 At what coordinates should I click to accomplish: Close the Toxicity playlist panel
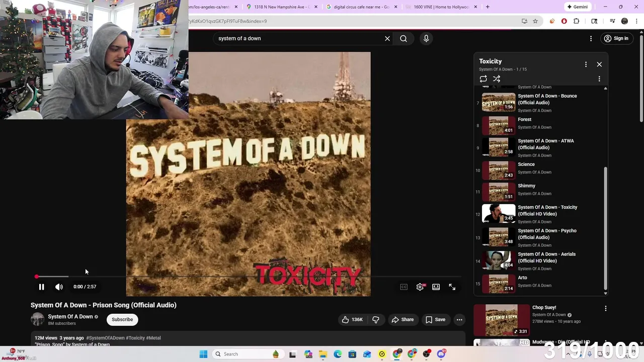[x=599, y=64]
